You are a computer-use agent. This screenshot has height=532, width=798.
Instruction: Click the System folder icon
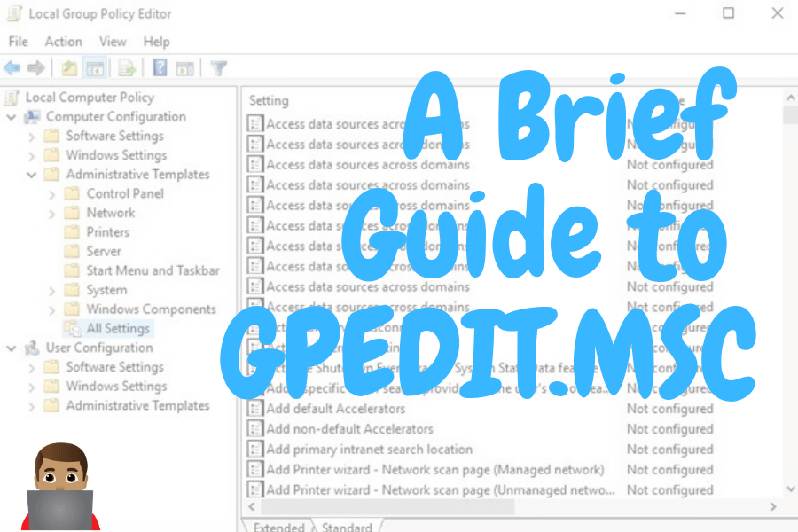tap(72, 290)
